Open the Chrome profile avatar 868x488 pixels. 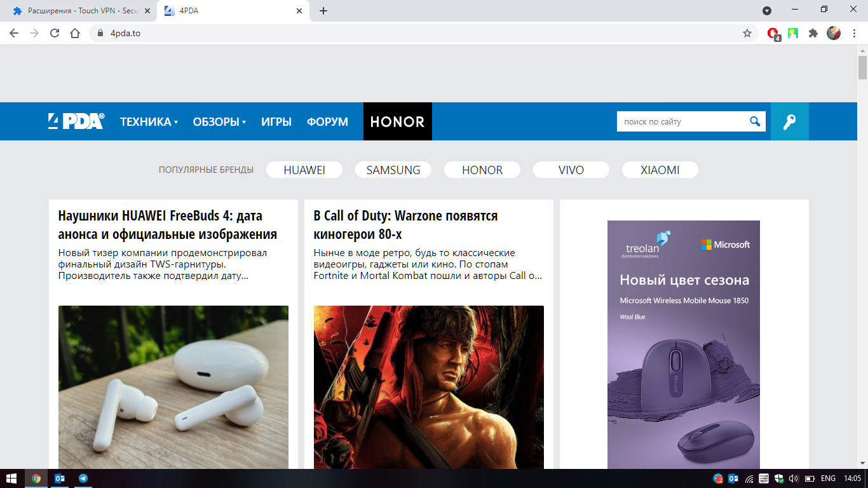click(x=834, y=33)
